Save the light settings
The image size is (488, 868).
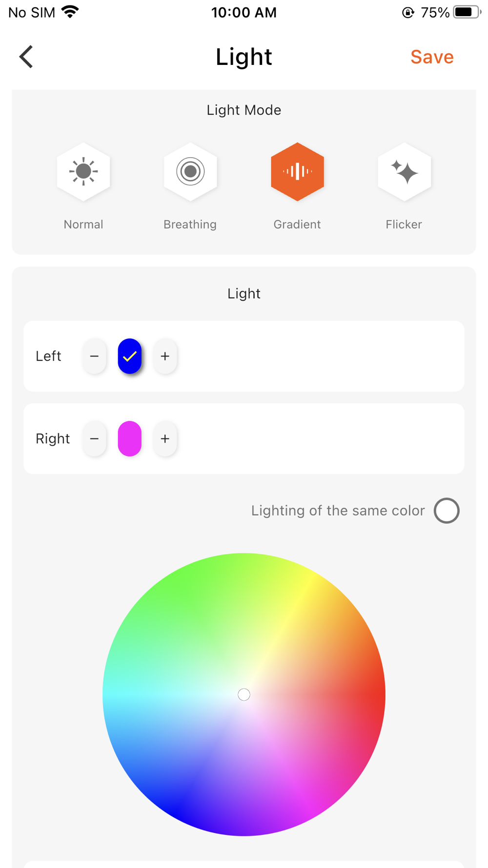coord(432,57)
